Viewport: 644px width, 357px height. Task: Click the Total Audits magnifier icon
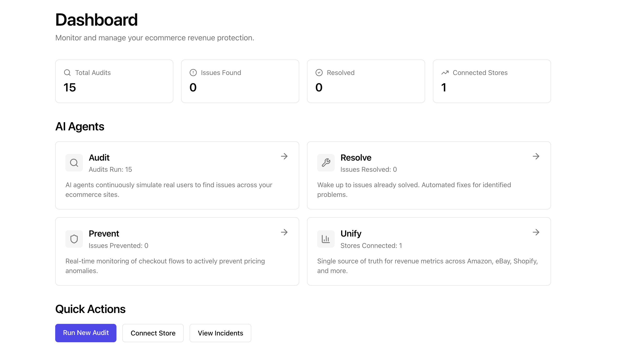pyautogui.click(x=67, y=73)
